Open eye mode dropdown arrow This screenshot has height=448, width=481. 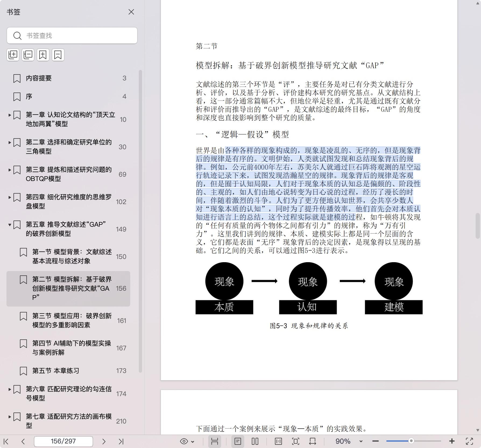coord(193,442)
